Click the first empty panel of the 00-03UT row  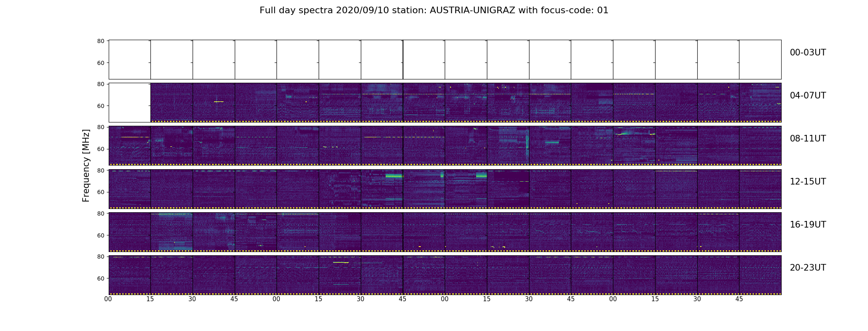pos(130,60)
